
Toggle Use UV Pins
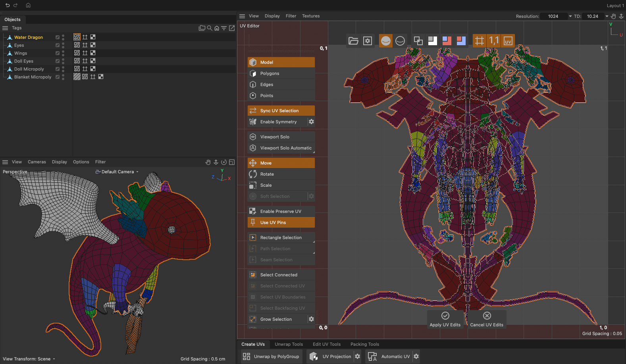(281, 222)
